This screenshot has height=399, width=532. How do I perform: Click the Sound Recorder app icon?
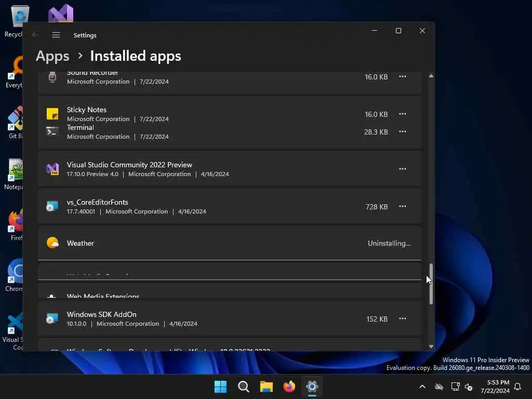click(52, 77)
